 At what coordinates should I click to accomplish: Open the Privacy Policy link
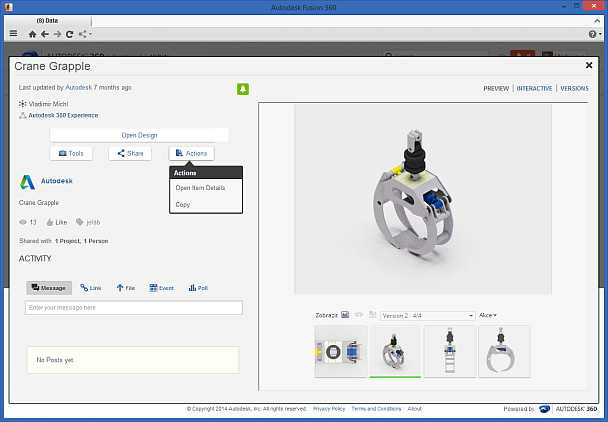pos(329,409)
